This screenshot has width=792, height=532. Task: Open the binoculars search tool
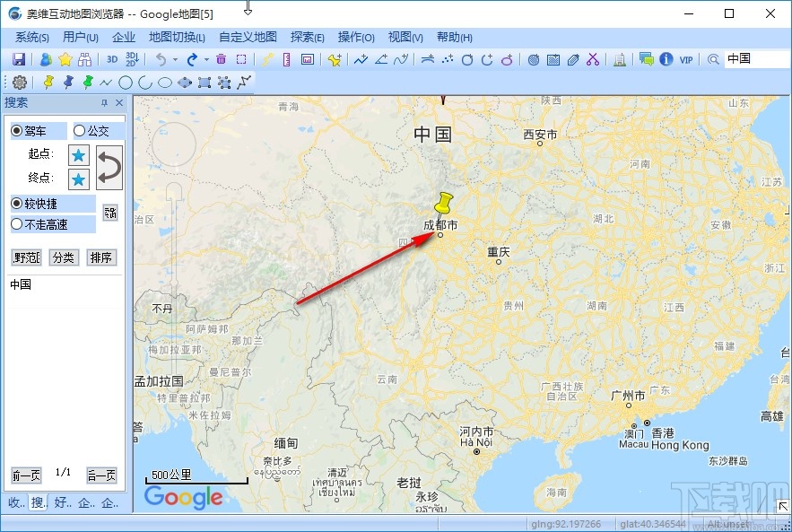point(87,58)
